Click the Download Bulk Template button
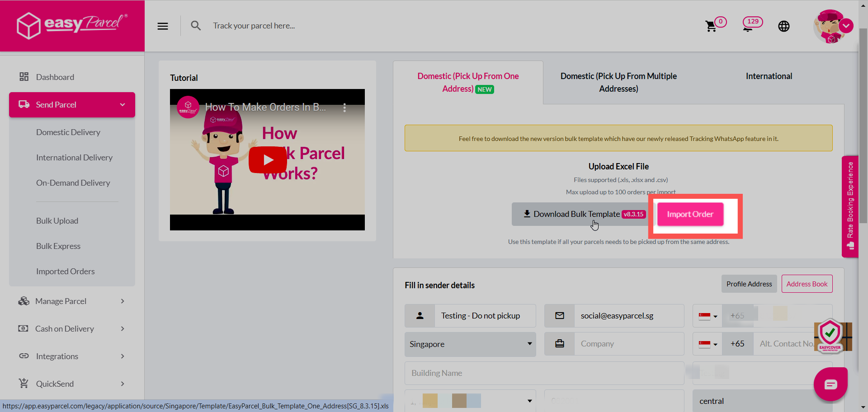 tap(583, 214)
